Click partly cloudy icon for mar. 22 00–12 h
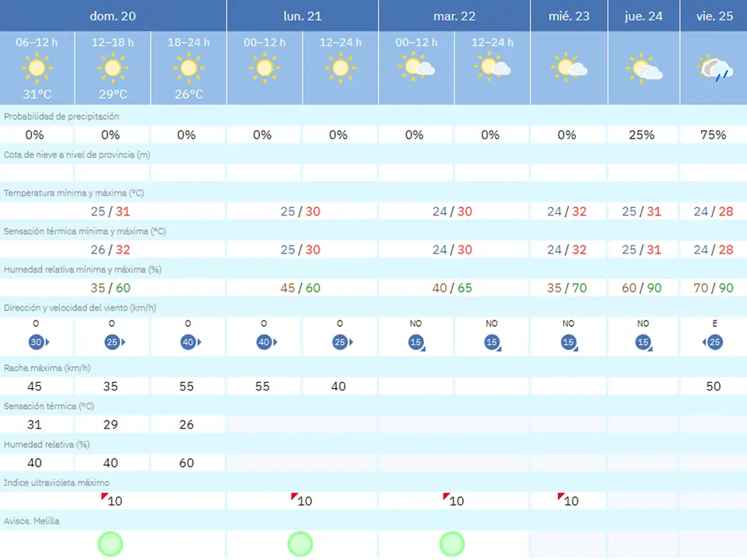The width and height of the screenshot is (747, 560). tap(416, 67)
